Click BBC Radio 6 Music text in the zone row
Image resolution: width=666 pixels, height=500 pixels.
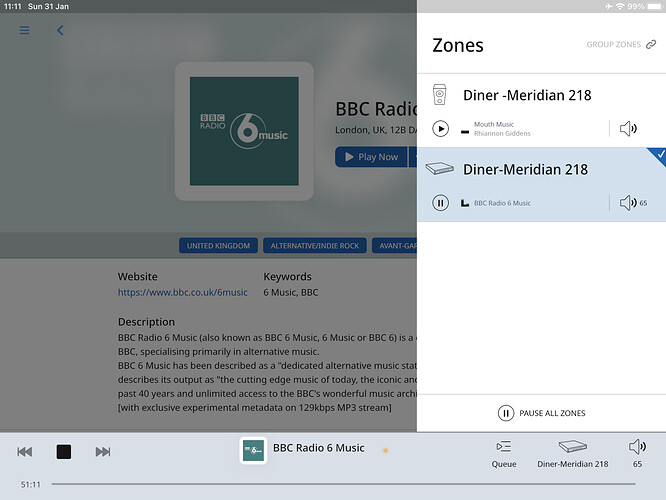[502, 203]
